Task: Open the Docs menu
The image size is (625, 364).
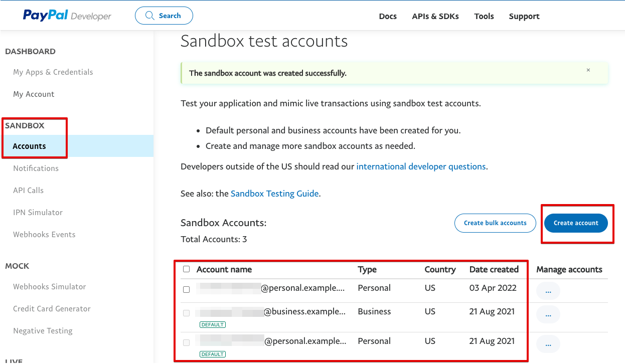Action: pos(388,16)
